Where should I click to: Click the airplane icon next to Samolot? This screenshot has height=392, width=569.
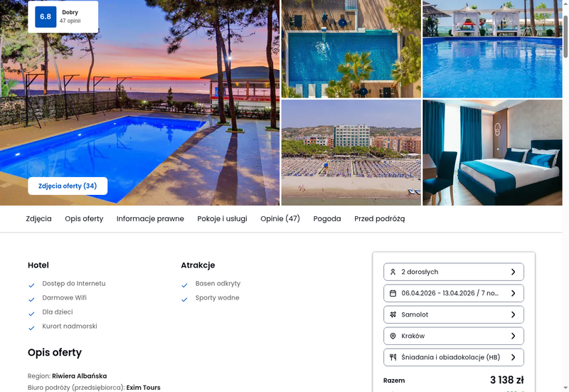393,314
